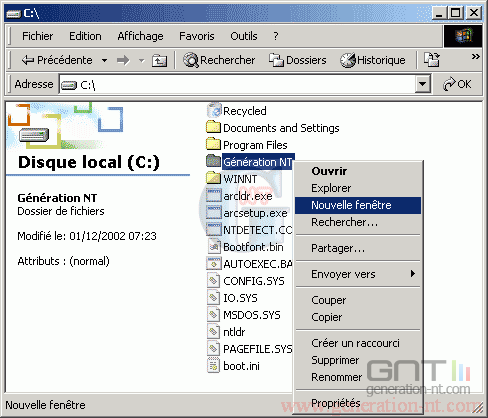Click the Up one level folder icon
This screenshot has width=488, height=418.
coord(159,61)
